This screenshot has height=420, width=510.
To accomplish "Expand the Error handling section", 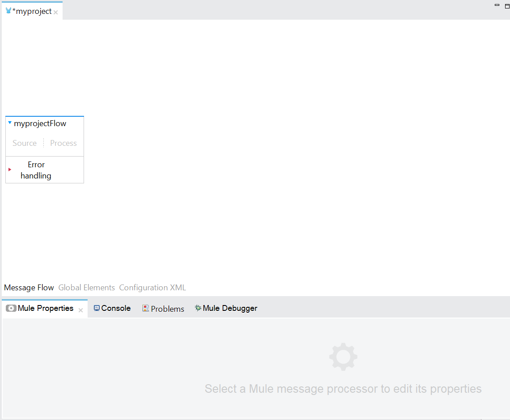I will [10, 170].
